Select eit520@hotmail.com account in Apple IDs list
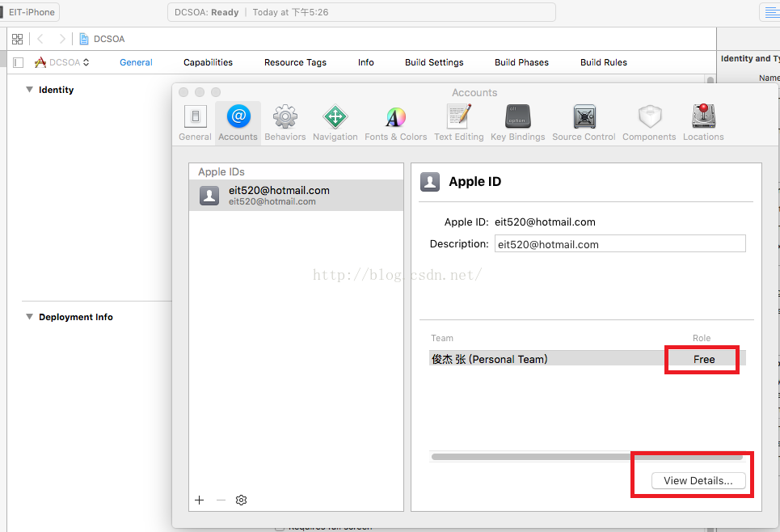 (296, 196)
